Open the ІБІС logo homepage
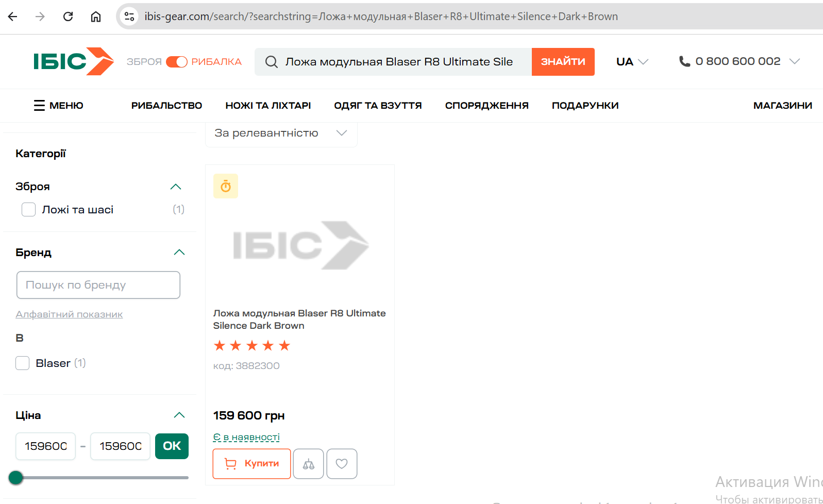The width and height of the screenshot is (823, 504). pyautogui.click(x=74, y=61)
